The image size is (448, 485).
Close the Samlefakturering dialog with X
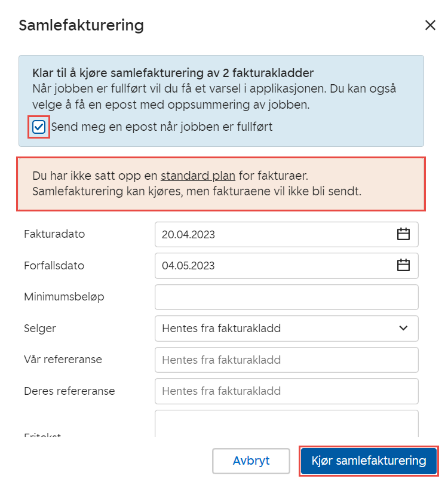(x=429, y=25)
